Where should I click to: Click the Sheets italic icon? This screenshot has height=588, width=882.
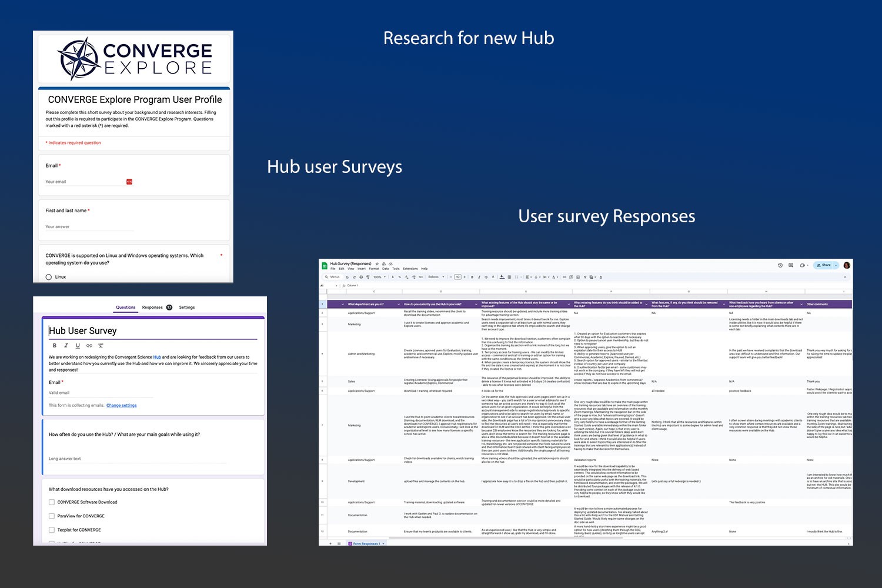tap(479, 277)
